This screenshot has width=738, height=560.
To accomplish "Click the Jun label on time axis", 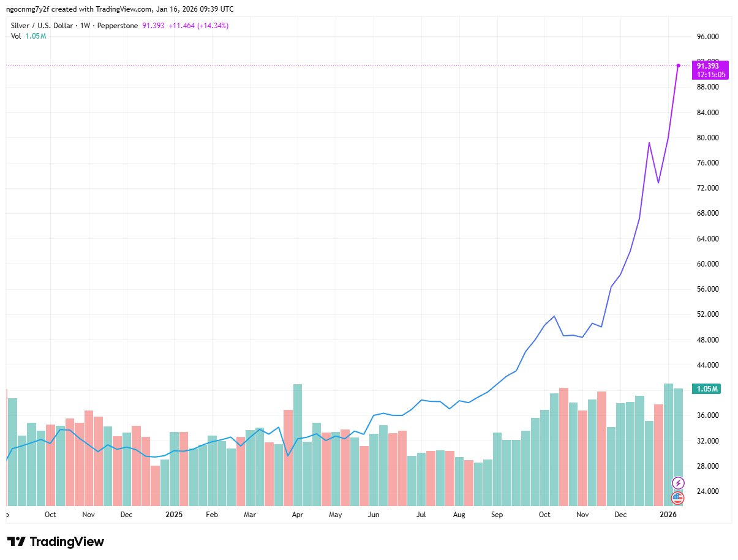I will click(373, 515).
